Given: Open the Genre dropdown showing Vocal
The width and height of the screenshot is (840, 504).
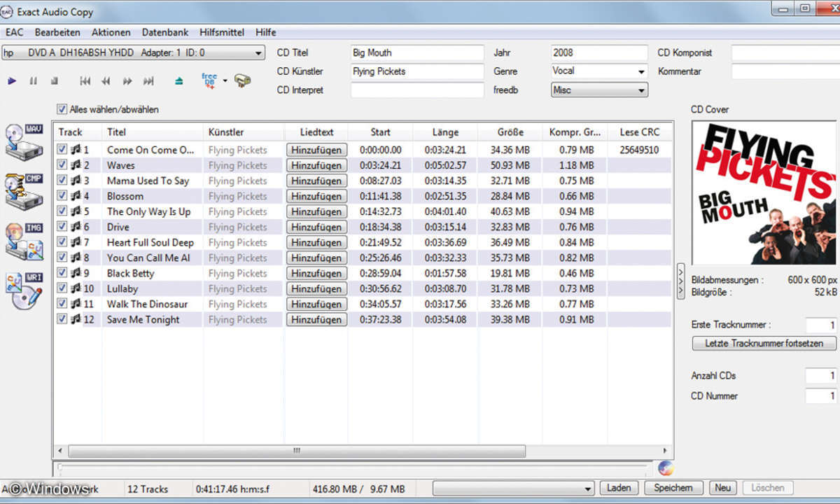Looking at the screenshot, I should click(x=641, y=71).
